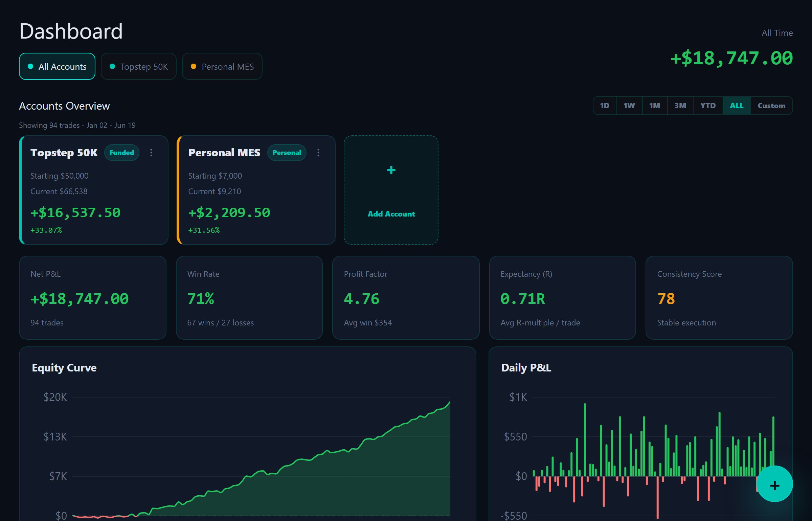Image resolution: width=812 pixels, height=521 pixels.
Task: Open the Topstep 50K card options menu
Action: (x=151, y=153)
